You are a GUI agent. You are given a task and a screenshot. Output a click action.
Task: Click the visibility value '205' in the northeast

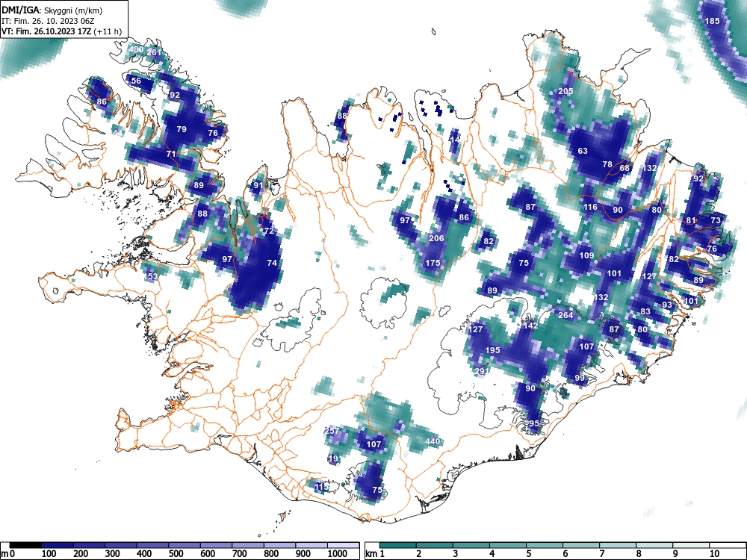565,91
